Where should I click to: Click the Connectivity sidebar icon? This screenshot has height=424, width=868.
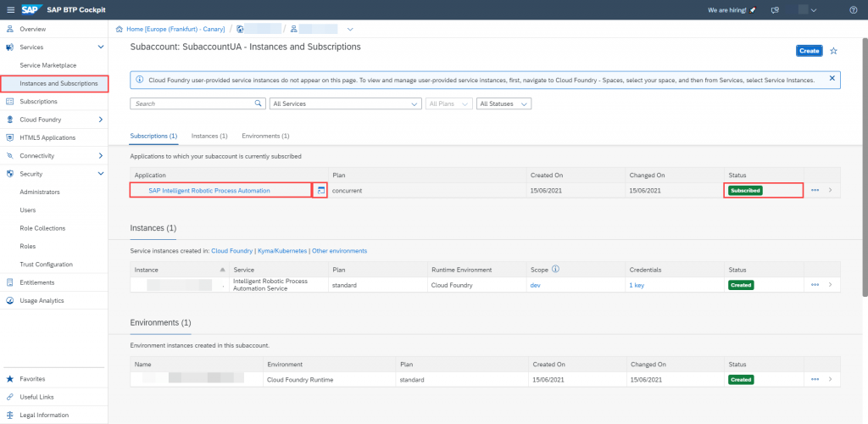coord(9,155)
